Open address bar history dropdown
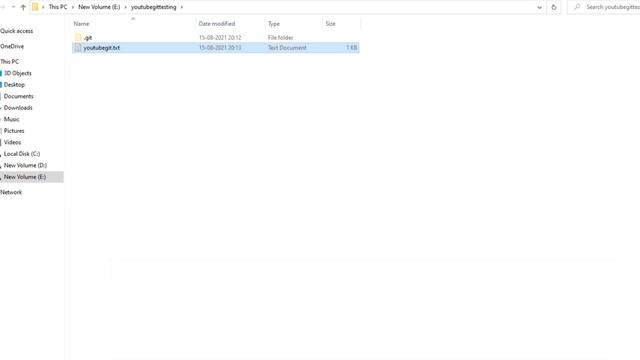Image resolution: width=640 pixels, height=360 pixels. click(x=539, y=7)
